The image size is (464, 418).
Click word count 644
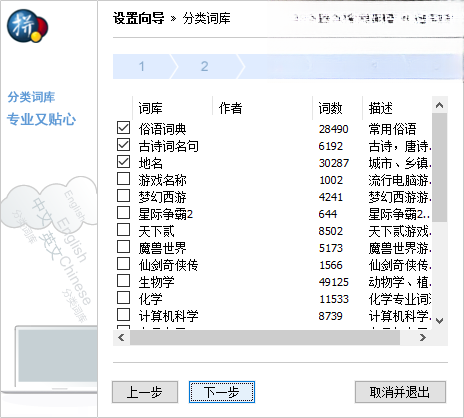[x=328, y=214]
